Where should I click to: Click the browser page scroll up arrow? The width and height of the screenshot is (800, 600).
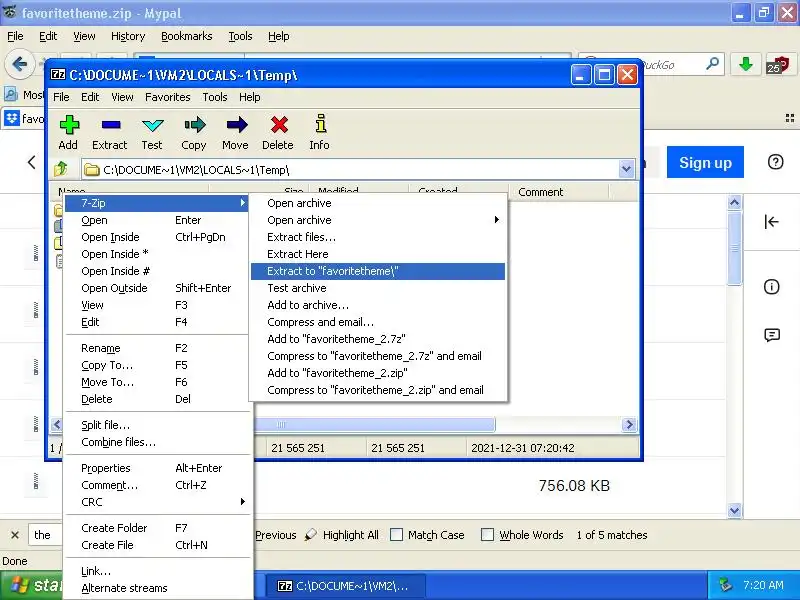point(734,203)
